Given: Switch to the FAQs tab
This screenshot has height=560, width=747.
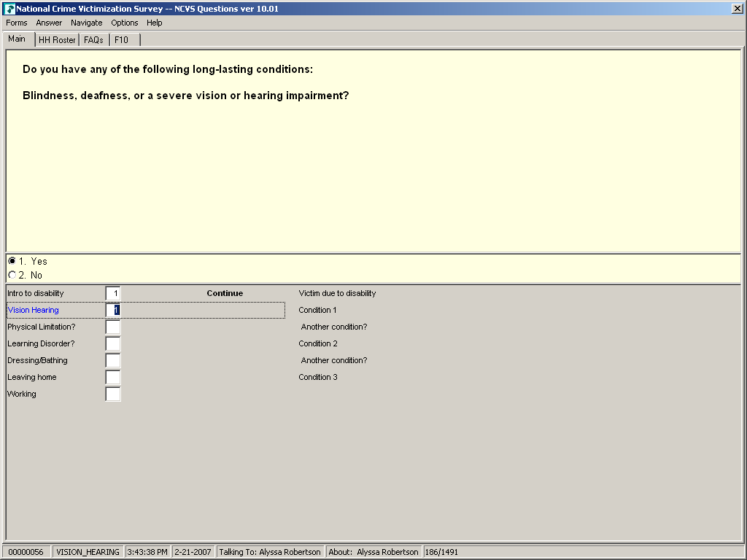Looking at the screenshot, I should click(x=93, y=40).
